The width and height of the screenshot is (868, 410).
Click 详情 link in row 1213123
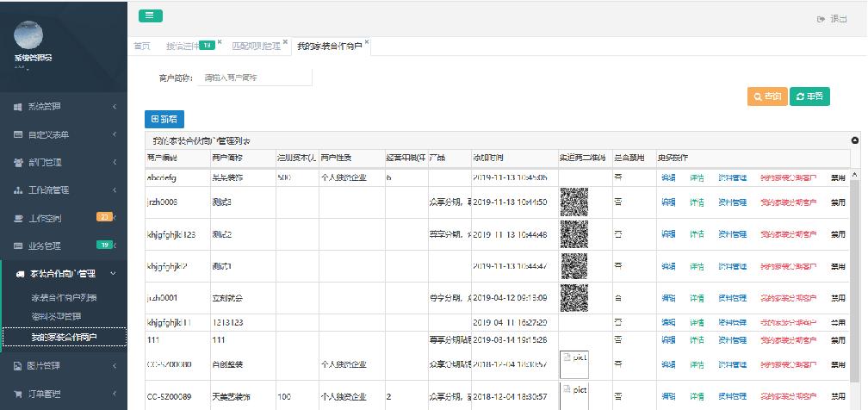click(x=697, y=322)
